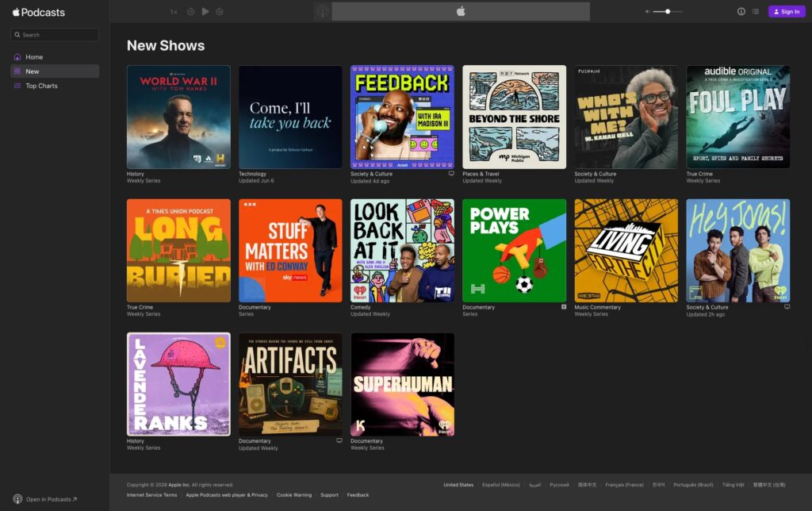Open Look Back At It podcast

tap(402, 250)
